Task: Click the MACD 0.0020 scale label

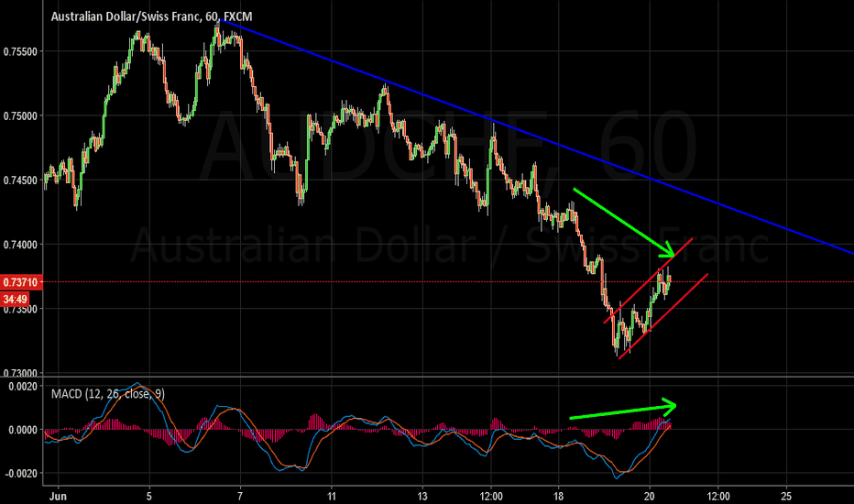Action: (x=23, y=387)
